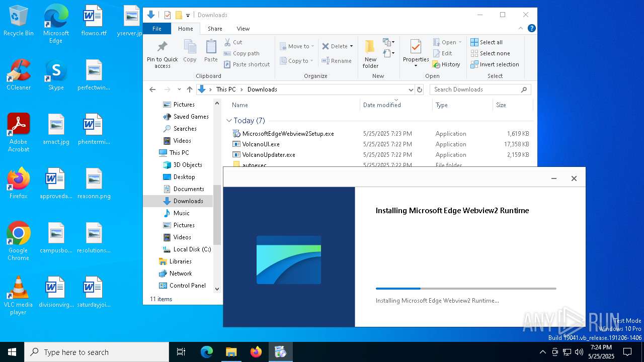Select amact.jpg on the desktop
The height and width of the screenshot is (362, 644).
tap(56, 130)
